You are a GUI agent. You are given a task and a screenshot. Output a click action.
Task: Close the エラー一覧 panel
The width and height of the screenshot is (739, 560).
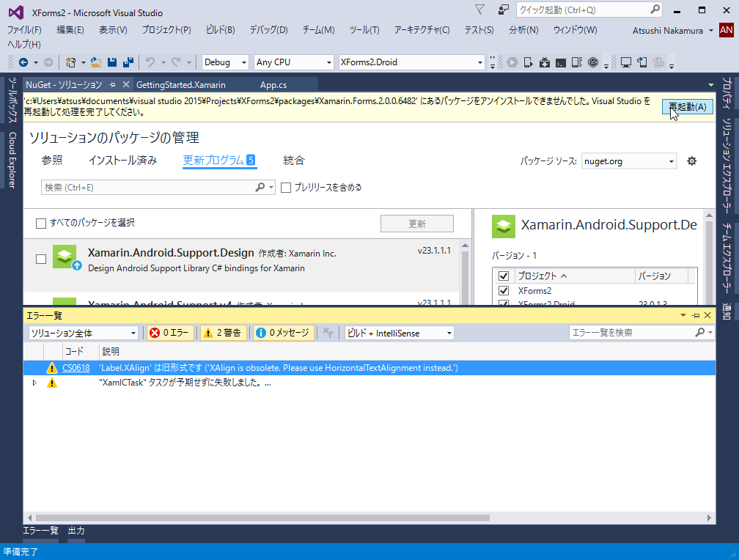coord(707,315)
